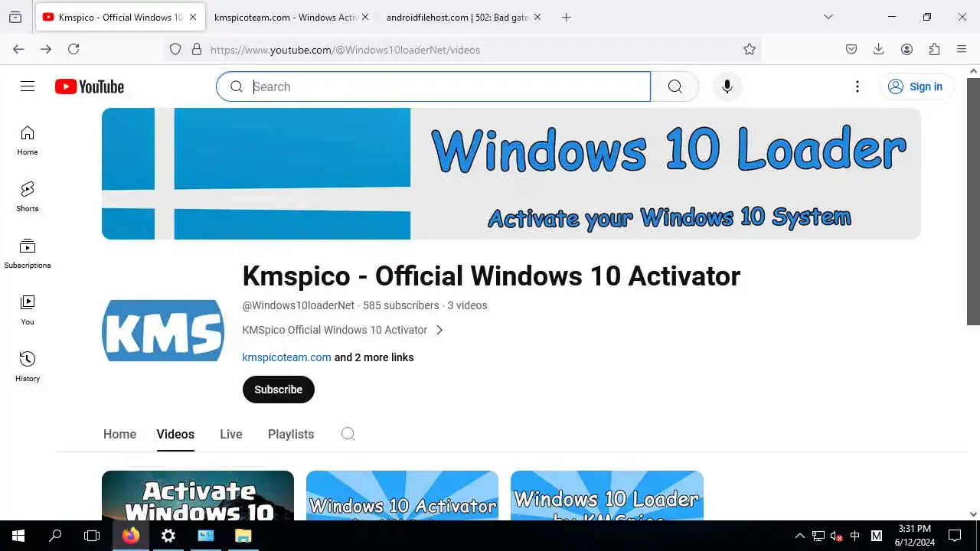Open the Windows 10 Activator video thumbnail

click(x=402, y=495)
